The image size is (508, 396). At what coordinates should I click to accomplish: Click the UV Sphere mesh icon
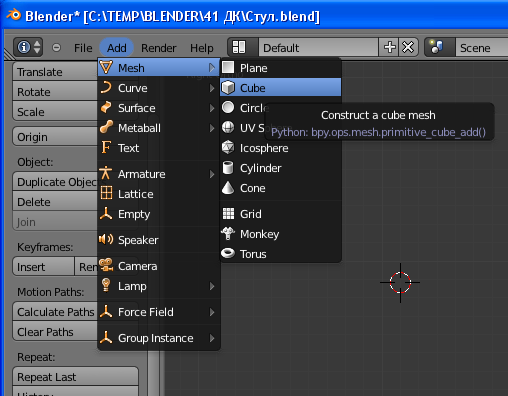click(228, 128)
